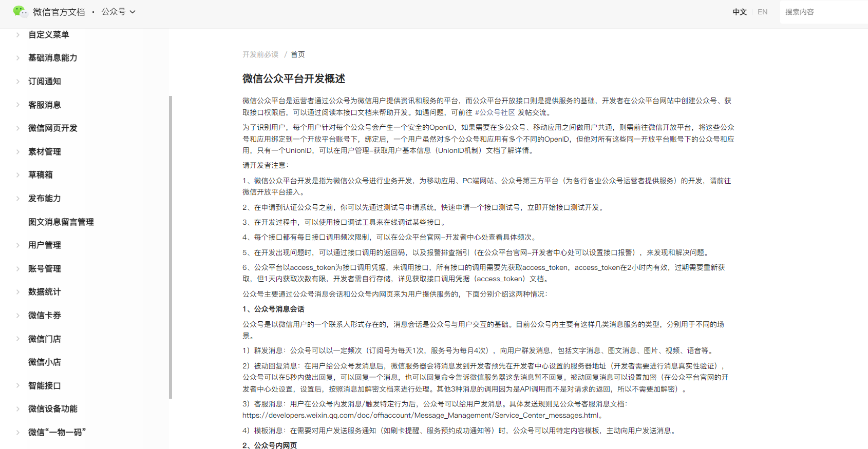Select 用户管理 in the sidebar

(x=44, y=245)
